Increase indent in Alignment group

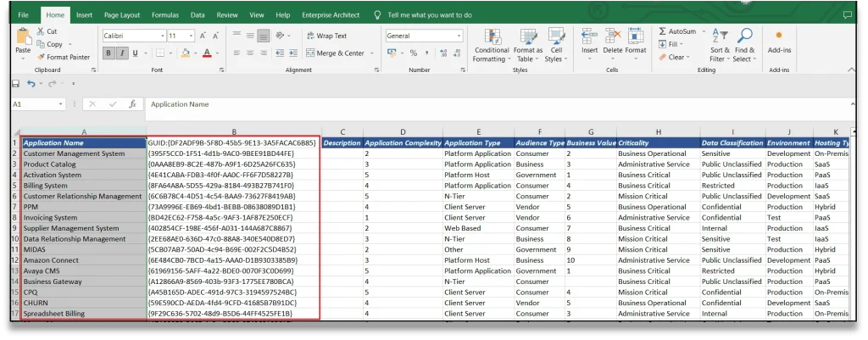292,53
